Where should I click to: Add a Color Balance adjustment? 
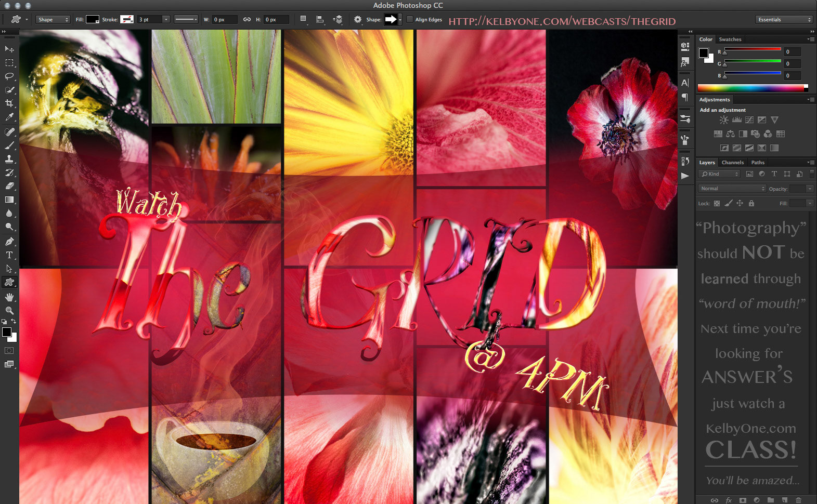tap(730, 134)
